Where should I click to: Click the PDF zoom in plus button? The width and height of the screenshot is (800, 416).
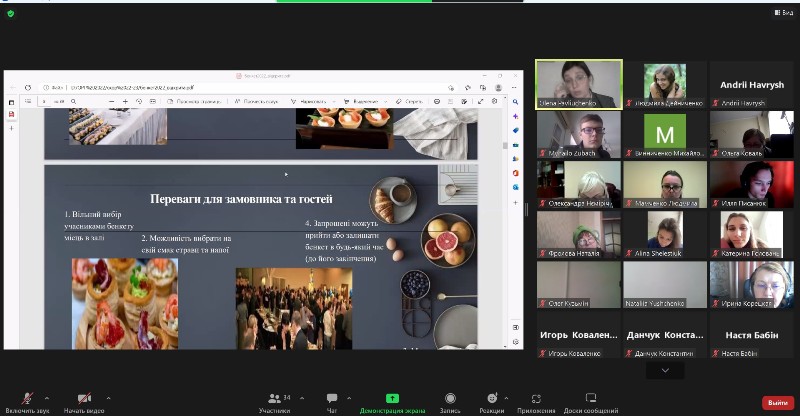coord(125,101)
